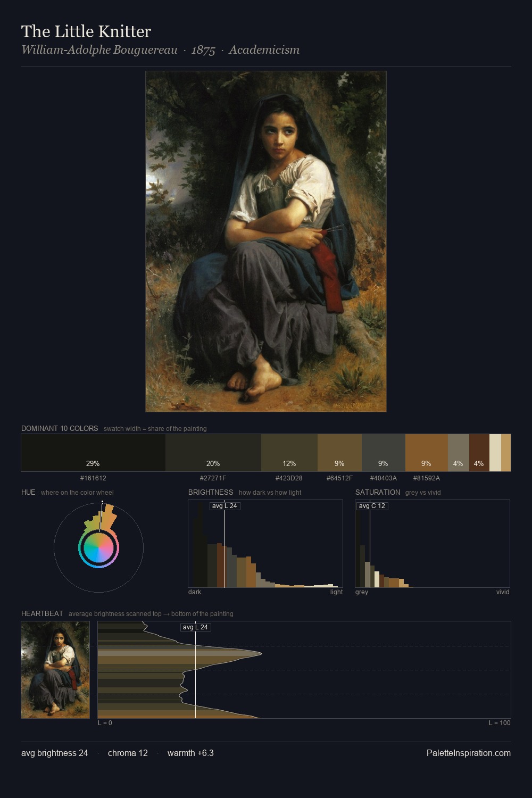Click the avg C 12 marker in Saturation histogram
The width and height of the screenshot is (532, 798).
point(372,506)
